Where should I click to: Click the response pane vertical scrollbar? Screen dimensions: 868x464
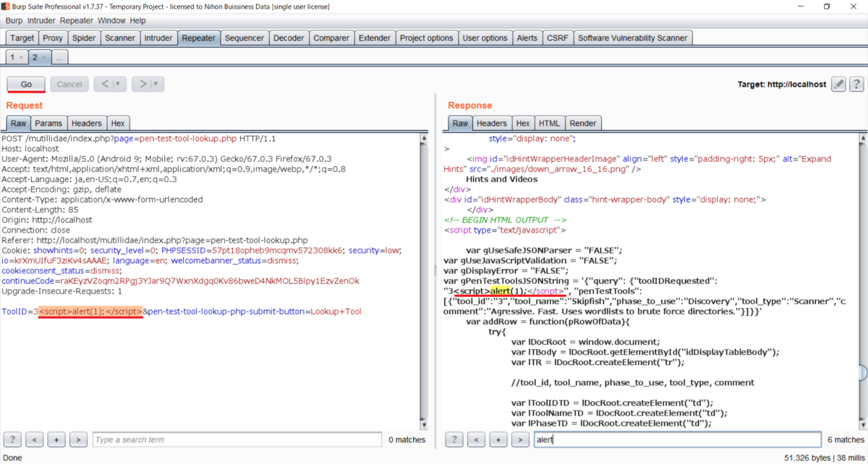click(861, 280)
